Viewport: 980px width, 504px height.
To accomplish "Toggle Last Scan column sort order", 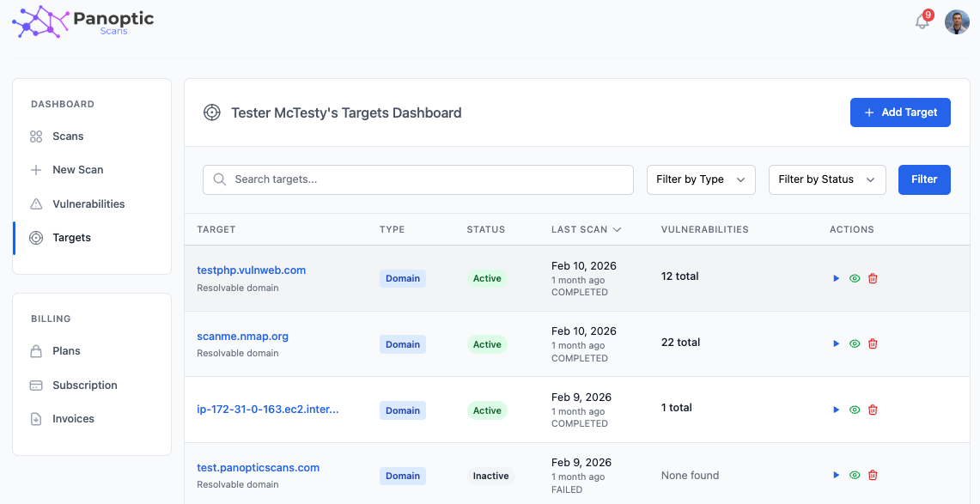I will point(586,229).
